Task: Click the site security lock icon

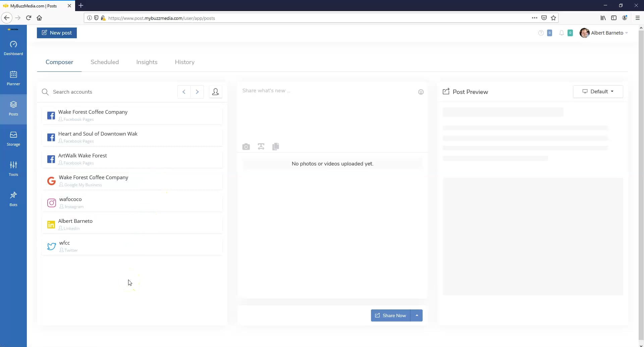Action: 103,18
